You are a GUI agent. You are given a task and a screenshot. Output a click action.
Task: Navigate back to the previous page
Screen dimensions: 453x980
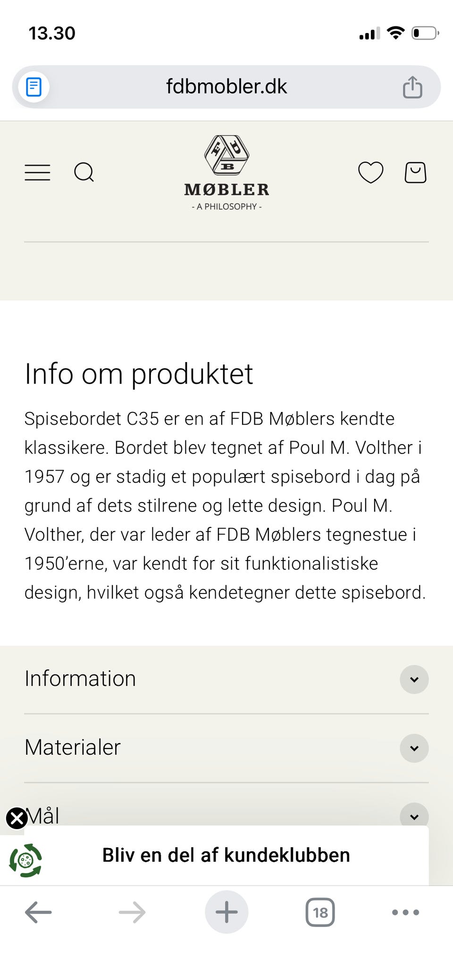coord(38,912)
